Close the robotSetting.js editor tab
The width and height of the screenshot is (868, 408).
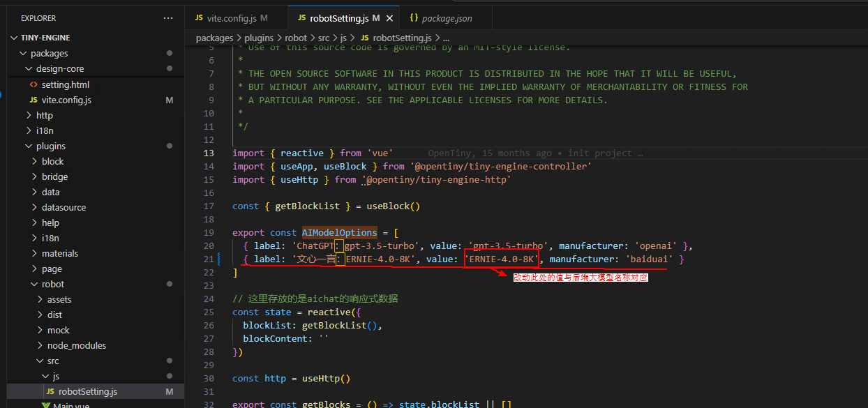[x=389, y=18]
